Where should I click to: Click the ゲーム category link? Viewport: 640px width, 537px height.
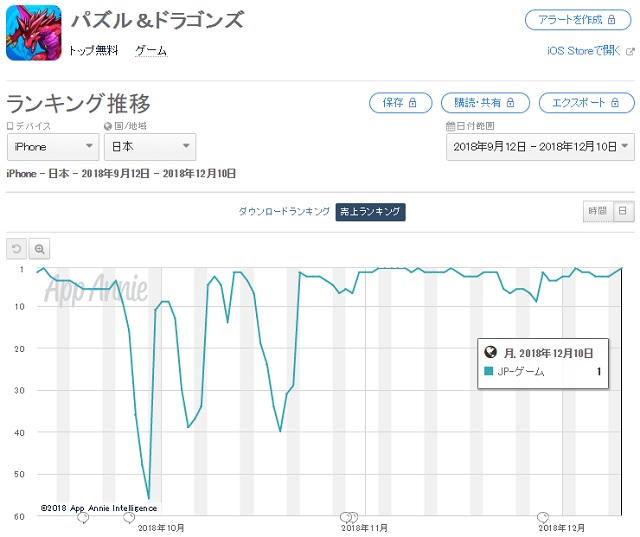[151, 50]
